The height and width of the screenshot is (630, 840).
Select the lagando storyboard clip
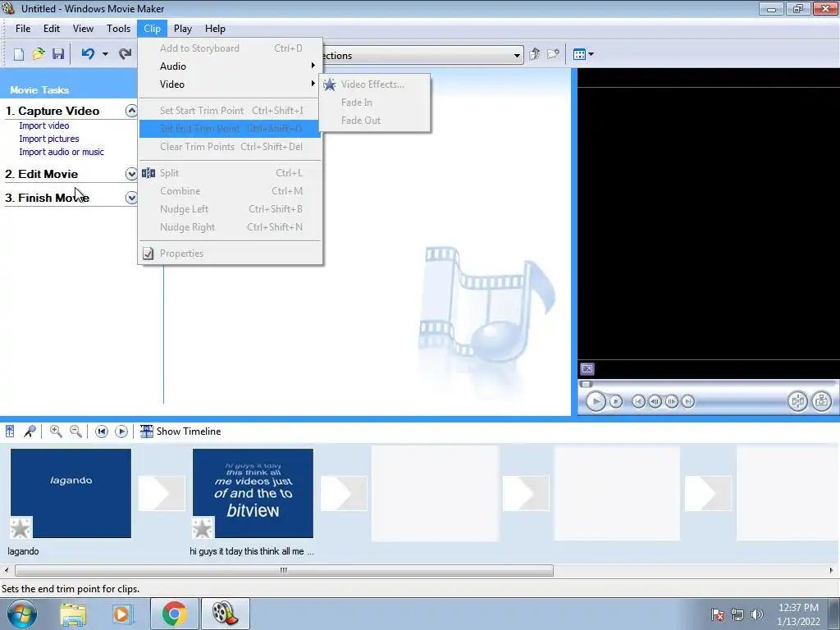pos(71,493)
